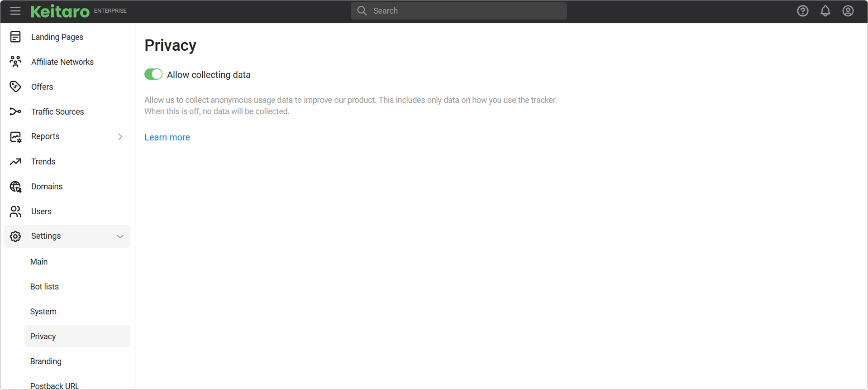The height and width of the screenshot is (390, 868).
Task: Open Bot lists settings
Action: [x=44, y=287]
